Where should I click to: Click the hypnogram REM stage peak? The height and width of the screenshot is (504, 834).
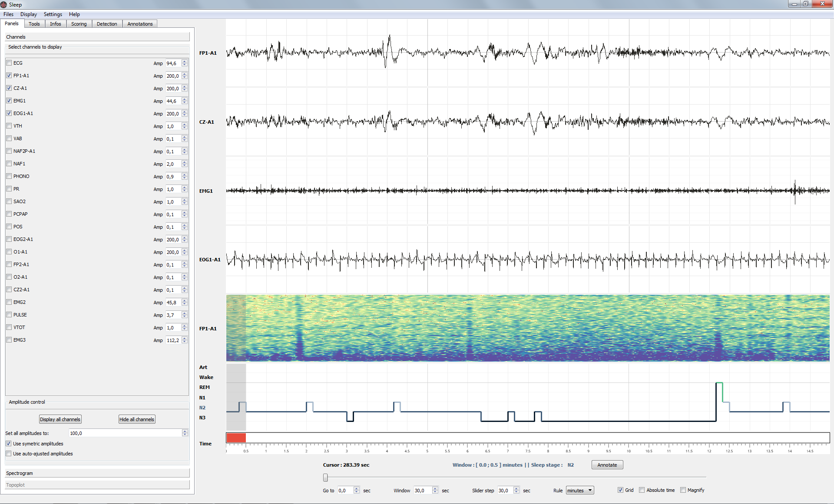point(719,383)
